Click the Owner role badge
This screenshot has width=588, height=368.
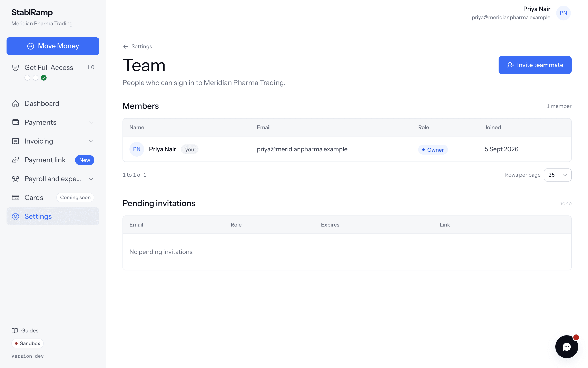(x=433, y=150)
